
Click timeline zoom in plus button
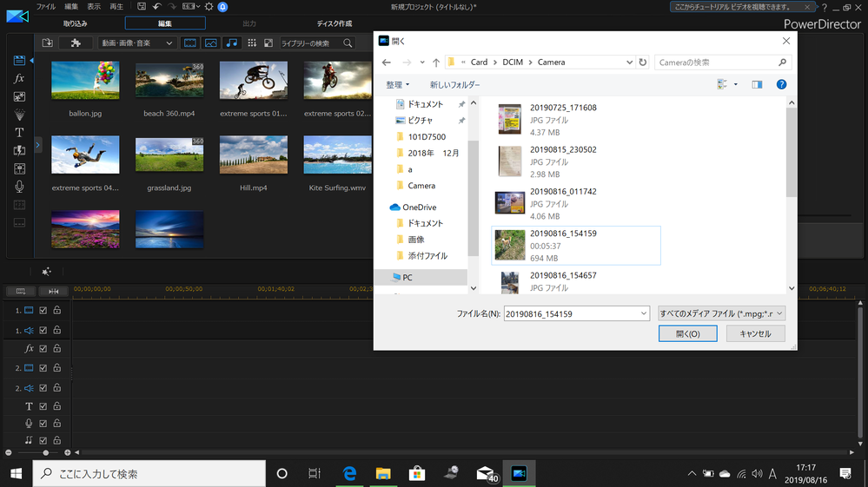pyautogui.click(x=68, y=453)
